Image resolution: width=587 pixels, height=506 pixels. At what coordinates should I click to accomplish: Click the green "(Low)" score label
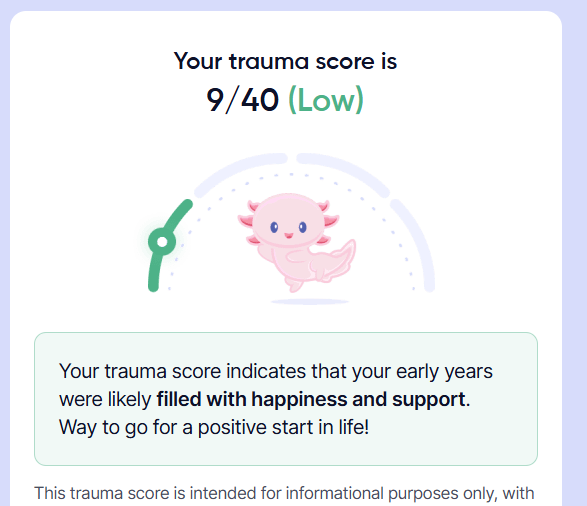[326, 100]
